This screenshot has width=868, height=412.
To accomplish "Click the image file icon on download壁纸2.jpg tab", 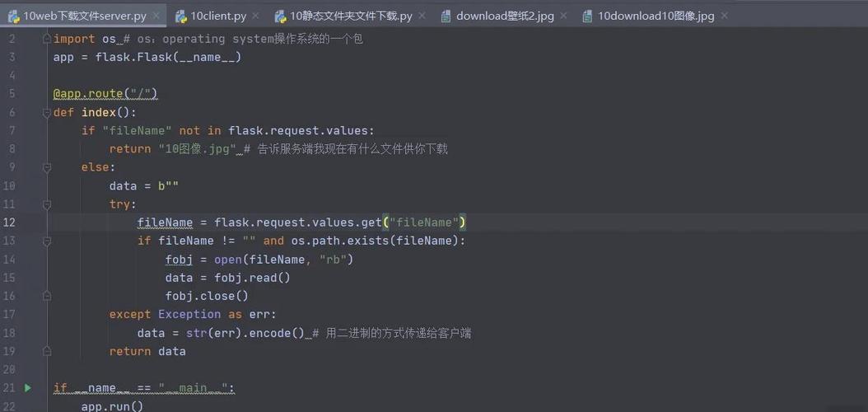I will [x=446, y=16].
